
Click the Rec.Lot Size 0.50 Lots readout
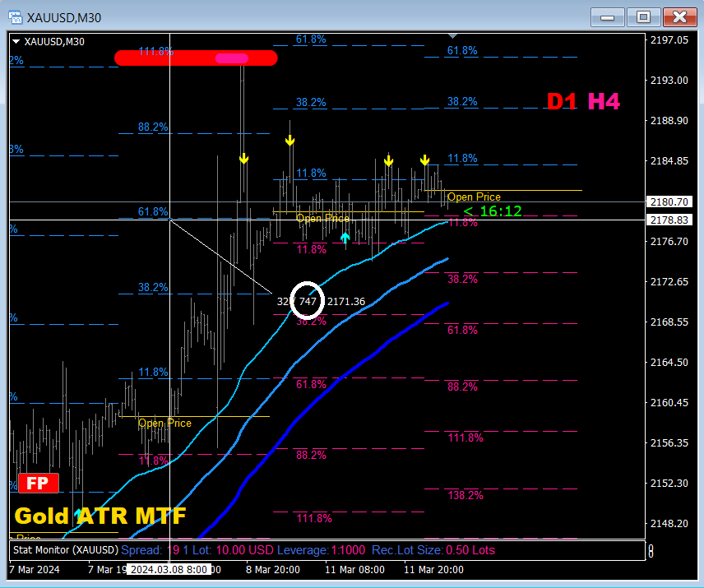433,550
